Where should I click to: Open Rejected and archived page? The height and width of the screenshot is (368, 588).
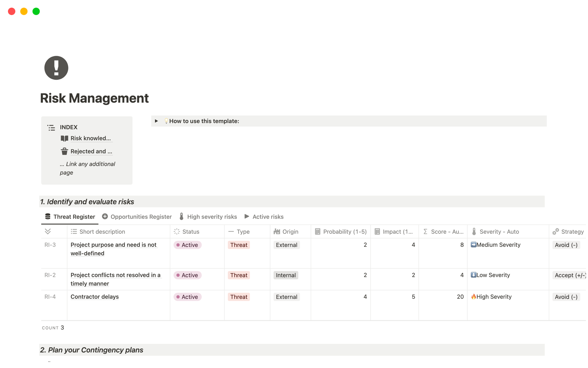(x=91, y=151)
